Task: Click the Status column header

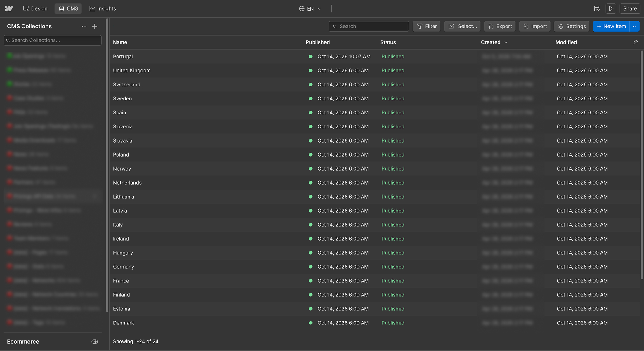Action: click(388, 42)
